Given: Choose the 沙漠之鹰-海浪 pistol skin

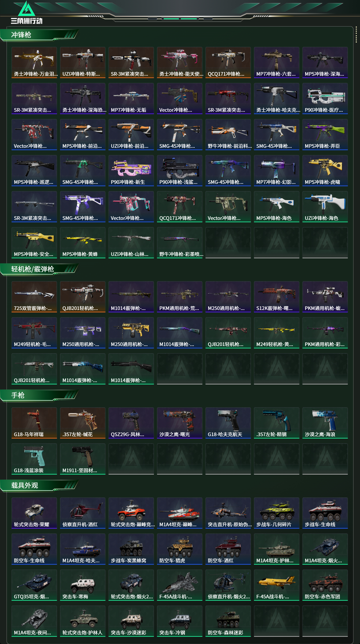Looking at the screenshot, I should pos(325,423).
